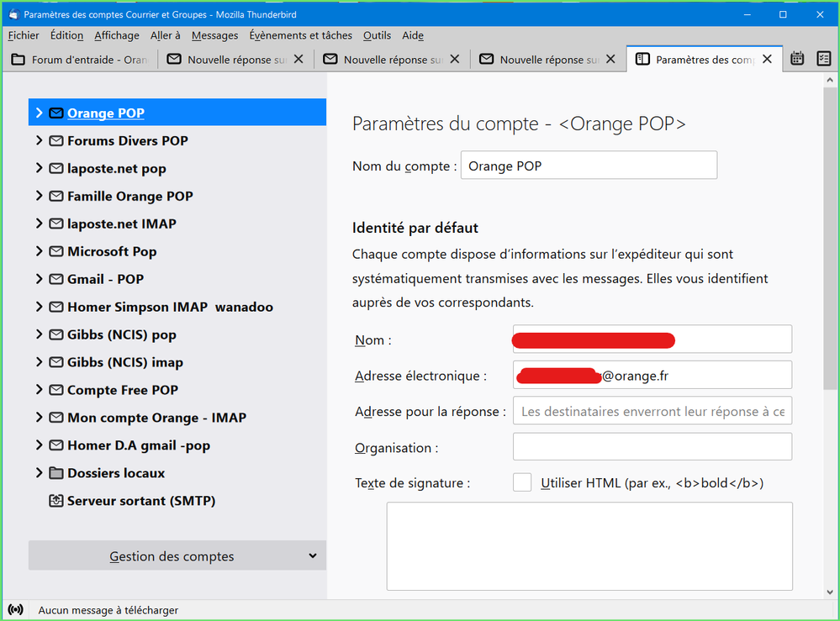Click the Famille Orange POP envelope icon
This screenshot has height=621, width=840.
pyautogui.click(x=56, y=196)
